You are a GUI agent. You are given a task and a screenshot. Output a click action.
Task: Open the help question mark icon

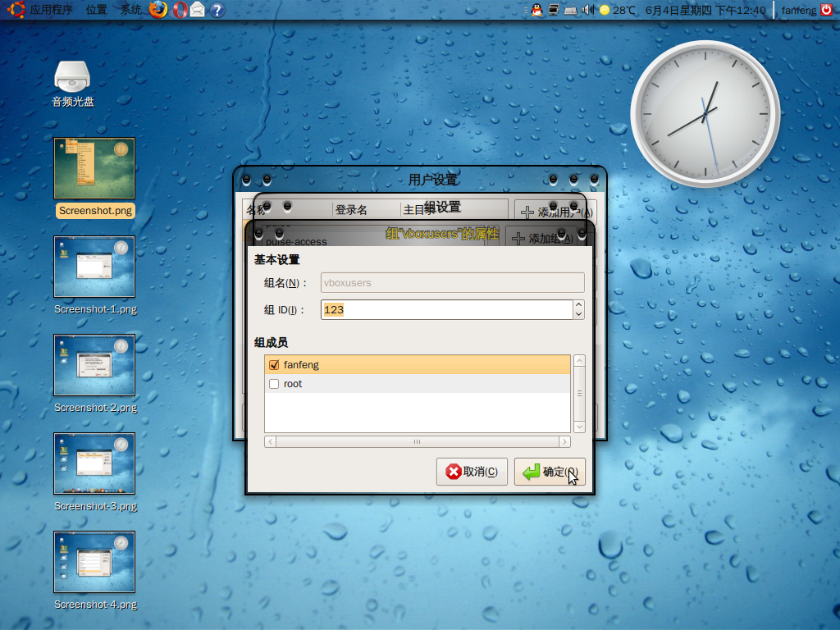[217, 10]
